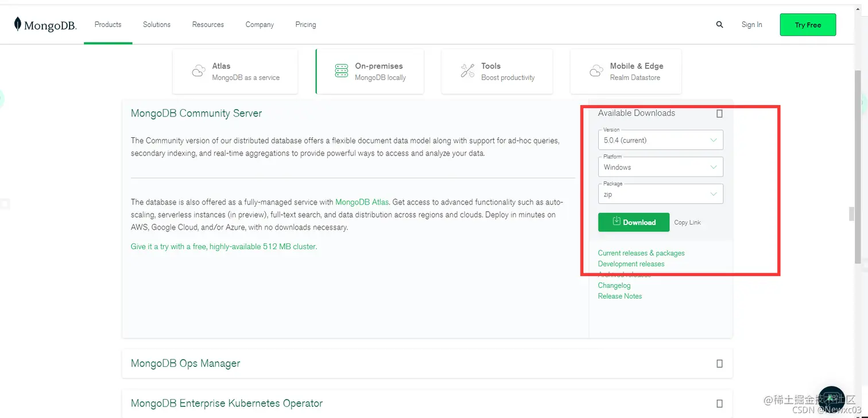The width and height of the screenshot is (868, 418).
Task: Click the Tools wrench icon
Action: coord(467,71)
